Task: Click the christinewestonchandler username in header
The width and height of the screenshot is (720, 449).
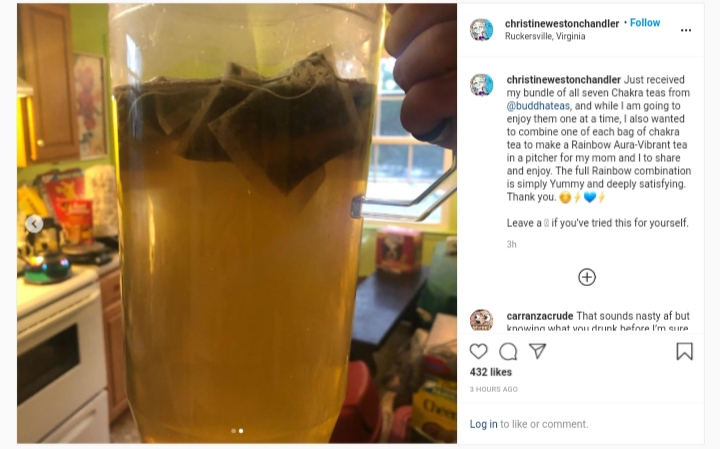Action: click(562, 23)
